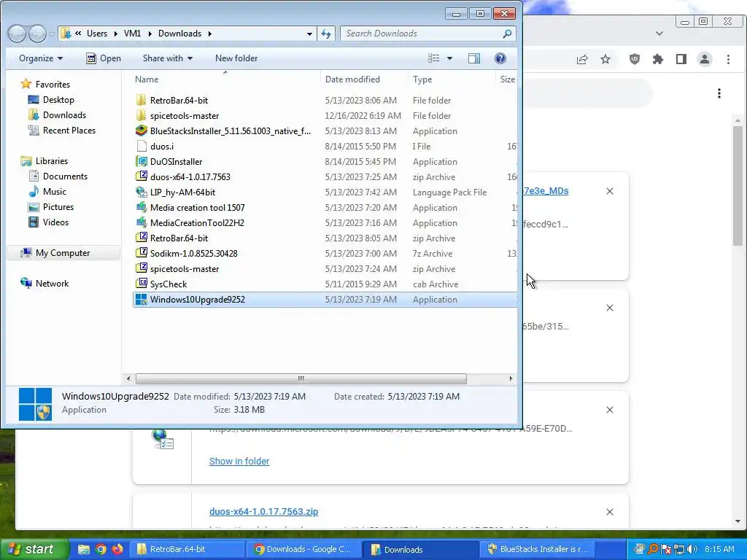
Task: Click Open in Explorer toolbar
Action: point(104,58)
